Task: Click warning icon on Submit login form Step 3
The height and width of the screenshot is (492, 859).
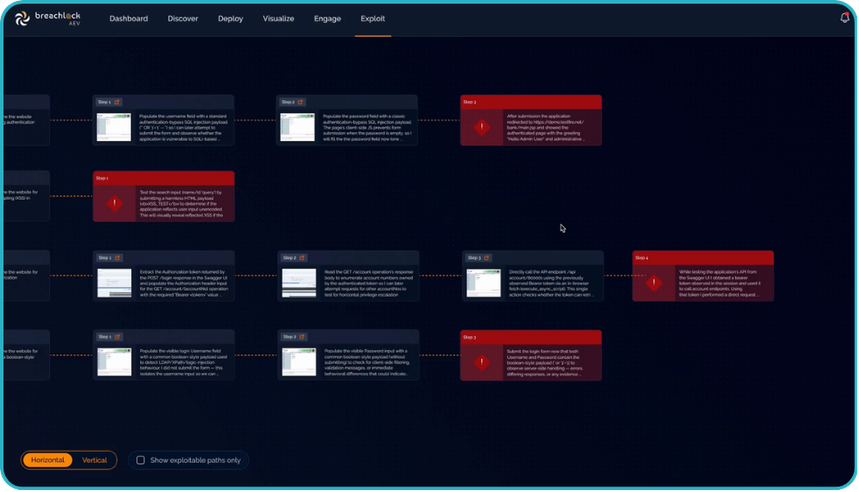Action: [x=482, y=362]
